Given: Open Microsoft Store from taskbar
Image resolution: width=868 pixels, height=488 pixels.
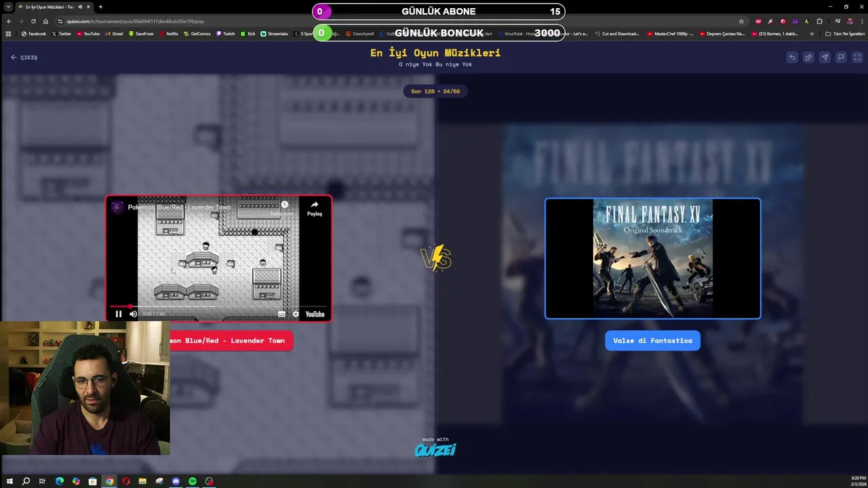Looking at the screenshot, I should tap(92, 481).
